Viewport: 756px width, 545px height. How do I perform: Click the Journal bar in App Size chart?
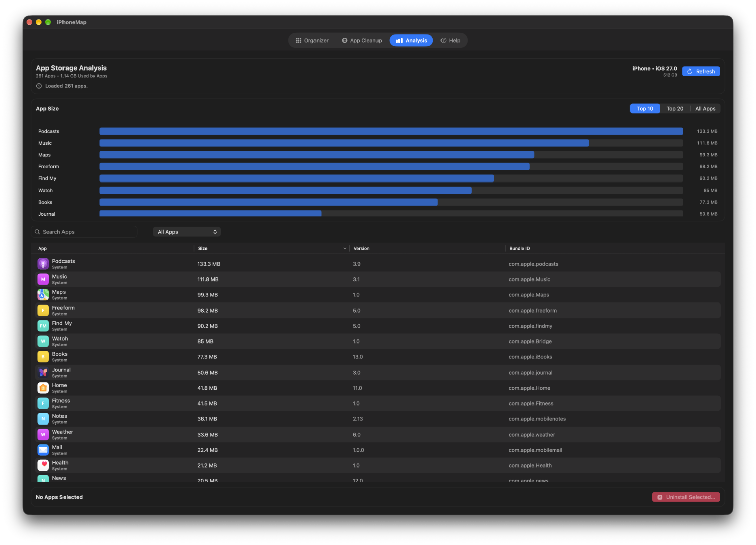click(x=210, y=214)
